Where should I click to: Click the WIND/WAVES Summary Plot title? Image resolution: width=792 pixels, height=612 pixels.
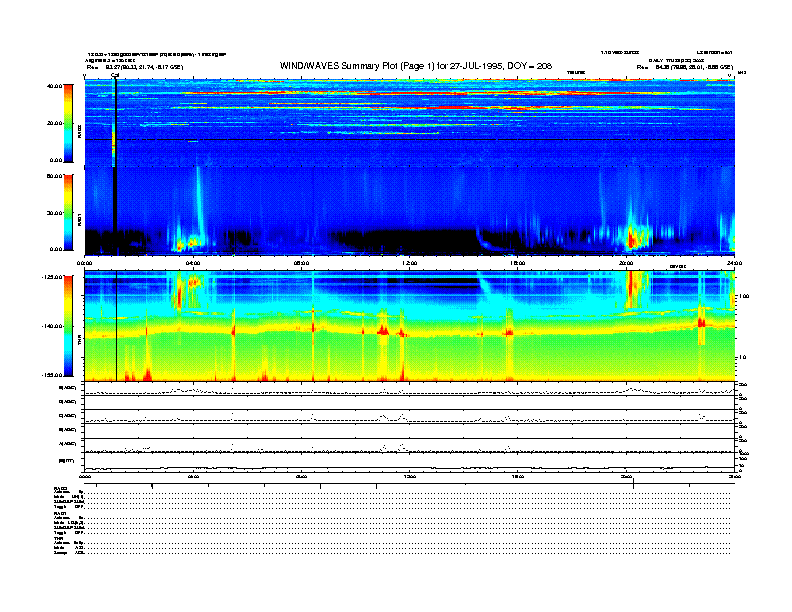pos(416,66)
